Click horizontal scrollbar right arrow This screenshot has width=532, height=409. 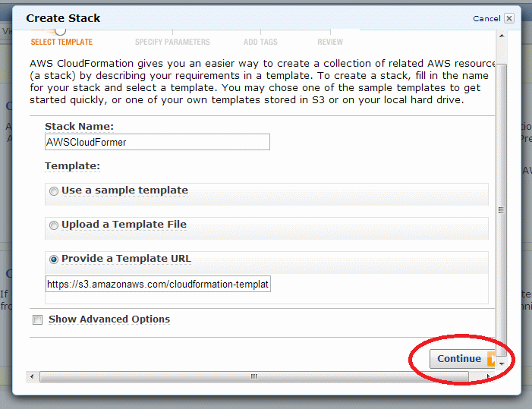pos(488,376)
